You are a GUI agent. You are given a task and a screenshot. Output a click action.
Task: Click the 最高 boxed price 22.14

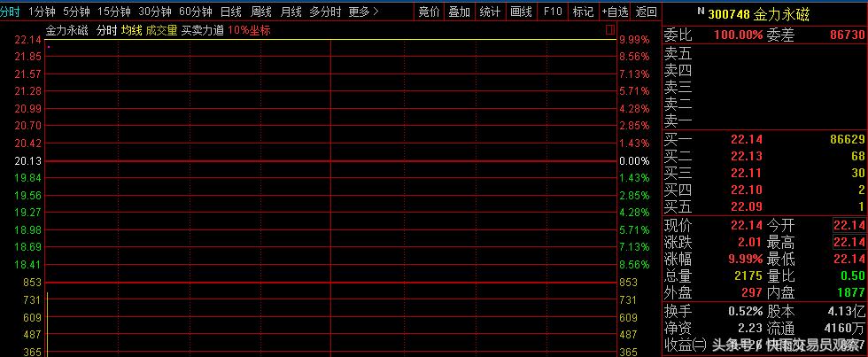tap(849, 242)
